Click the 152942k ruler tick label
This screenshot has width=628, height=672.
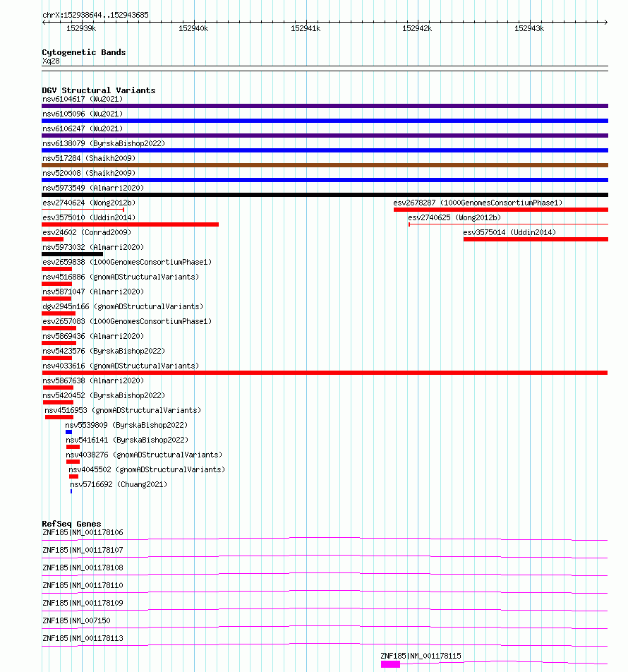click(x=417, y=29)
